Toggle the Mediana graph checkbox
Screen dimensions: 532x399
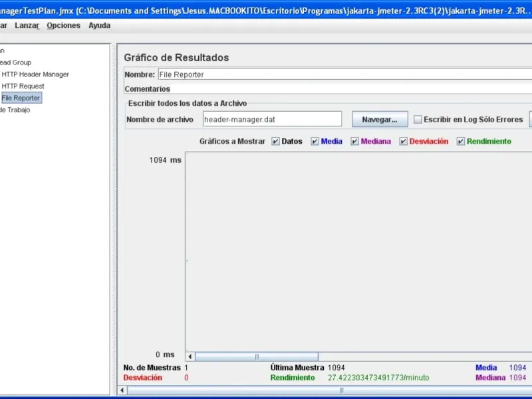point(354,142)
